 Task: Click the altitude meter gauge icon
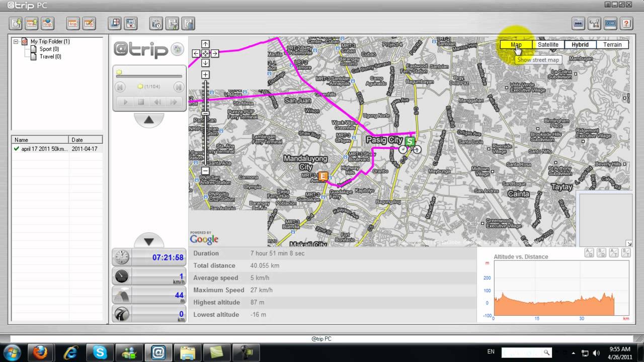click(122, 295)
